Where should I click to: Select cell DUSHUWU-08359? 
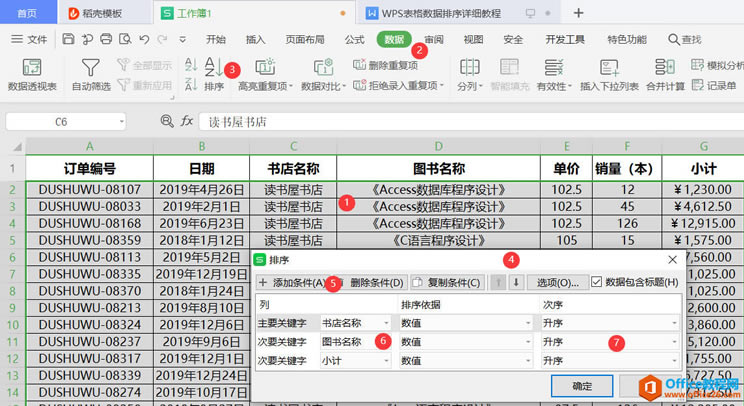coord(90,240)
